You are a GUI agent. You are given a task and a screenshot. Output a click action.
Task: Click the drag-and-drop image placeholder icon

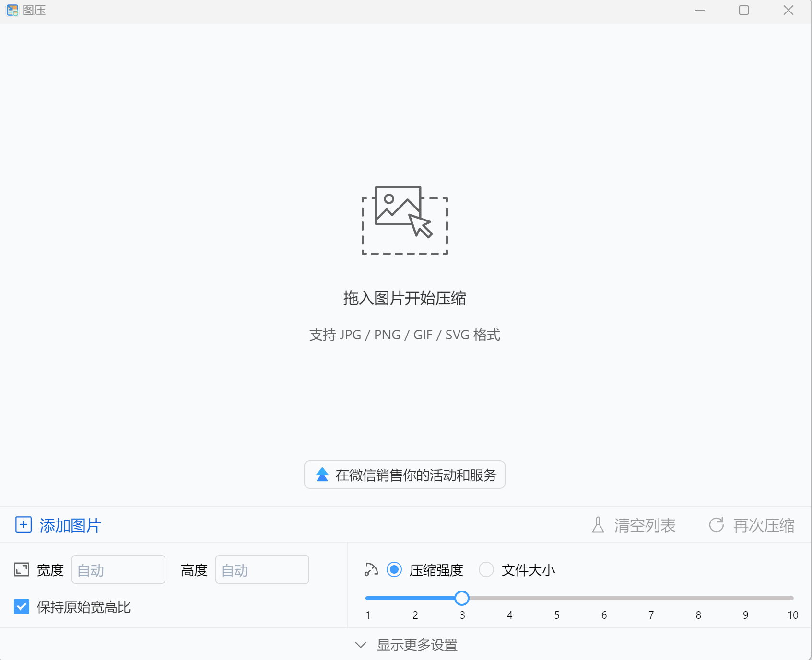[404, 220]
